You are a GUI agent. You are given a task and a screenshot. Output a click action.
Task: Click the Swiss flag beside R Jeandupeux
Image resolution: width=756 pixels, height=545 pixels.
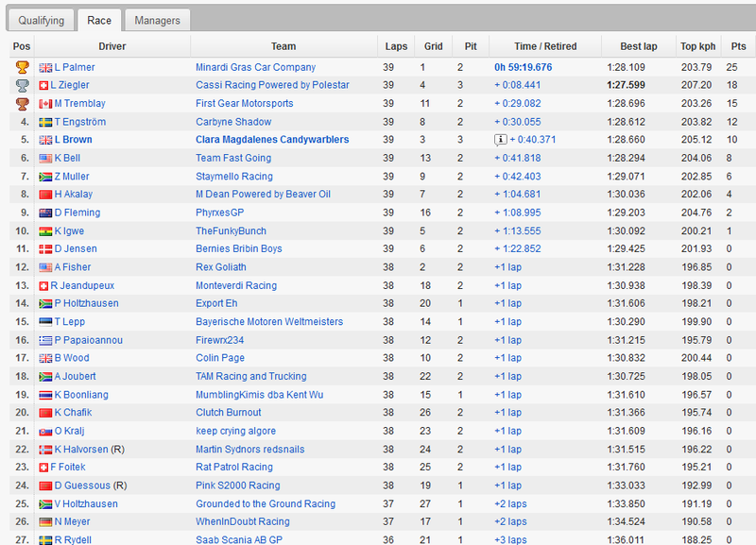pyautogui.click(x=43, y=286)
